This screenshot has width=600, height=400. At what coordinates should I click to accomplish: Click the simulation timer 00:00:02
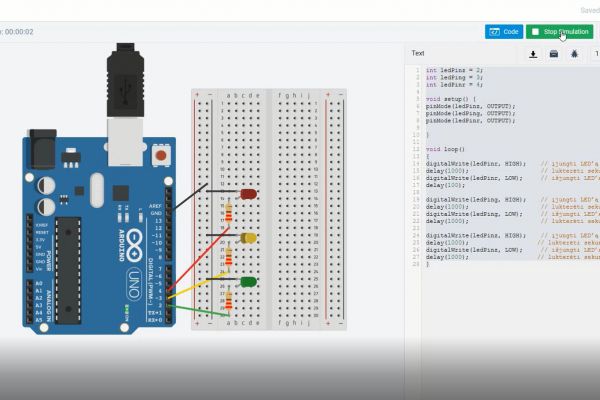18,32
